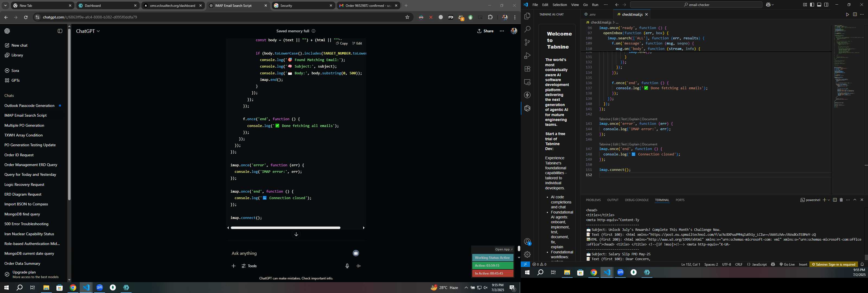Open Spaces: 2 indentation selector
The width and height of the screenshot is (868, 293).
tap(711, 264)
